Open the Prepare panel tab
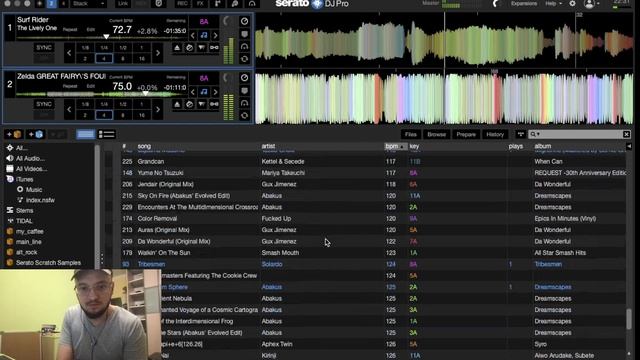 (x=466, y=134)
